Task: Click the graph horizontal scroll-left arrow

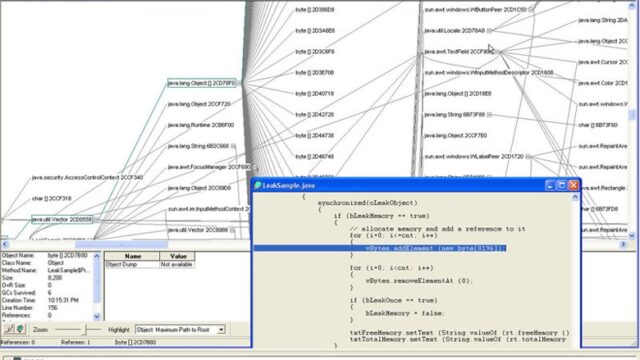Action: [5, 244]
